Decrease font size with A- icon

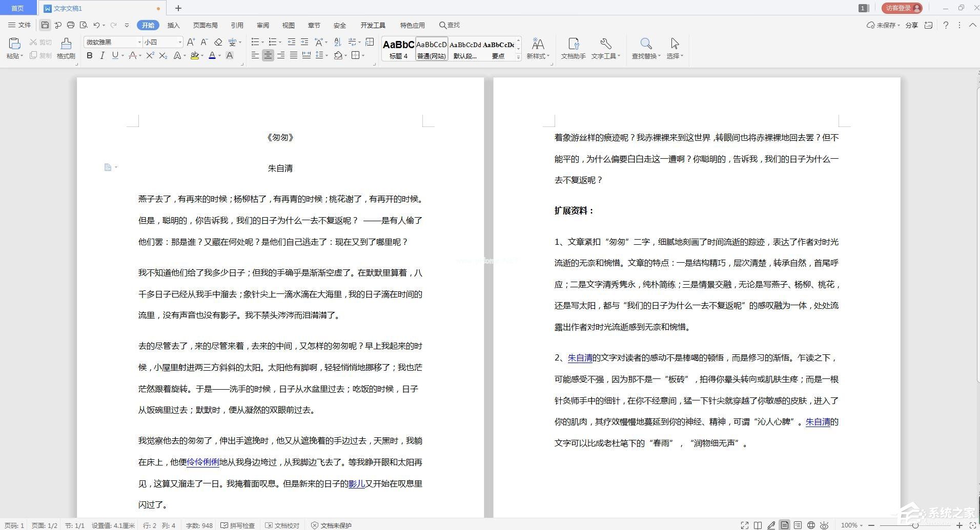coord(204,42)
